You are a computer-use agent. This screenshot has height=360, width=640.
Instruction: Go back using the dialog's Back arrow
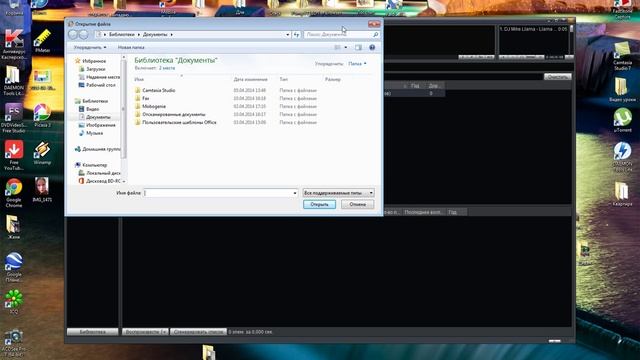pyautogui.click(x=73, y=35)
